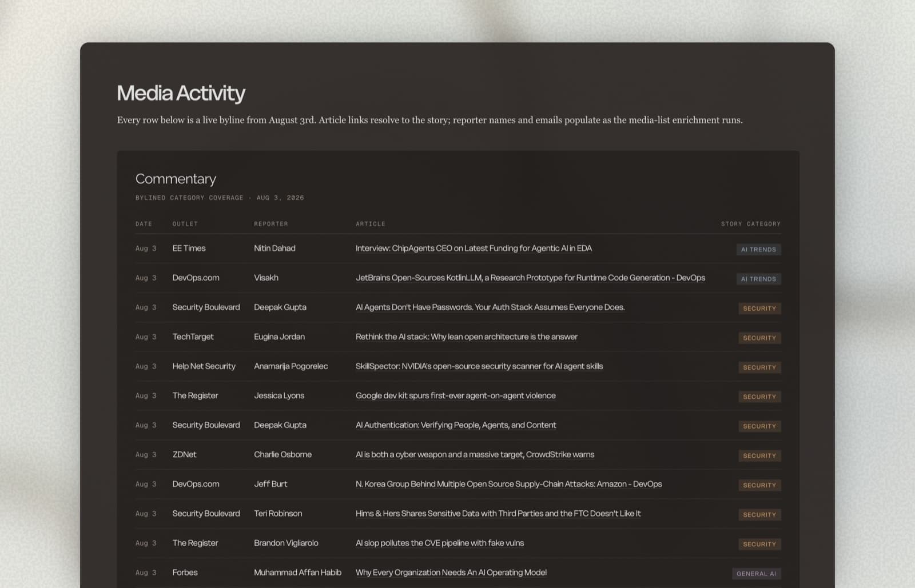Select reporter name Eugina Jordan
The image size is (915, 588).
279,337
